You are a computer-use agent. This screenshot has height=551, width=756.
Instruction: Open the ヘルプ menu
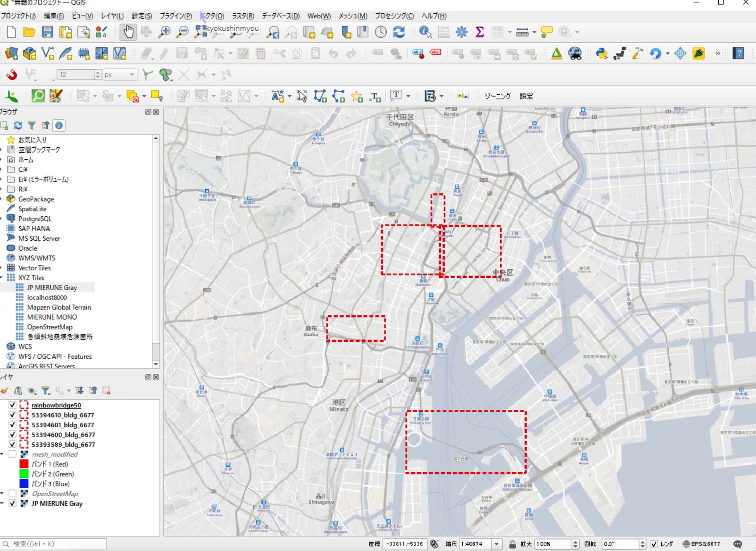pos(434,16)
